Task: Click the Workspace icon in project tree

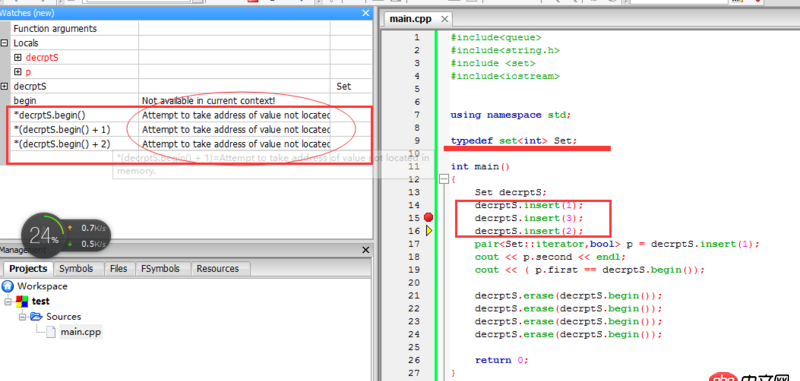Action: click(x=8, y=286)
